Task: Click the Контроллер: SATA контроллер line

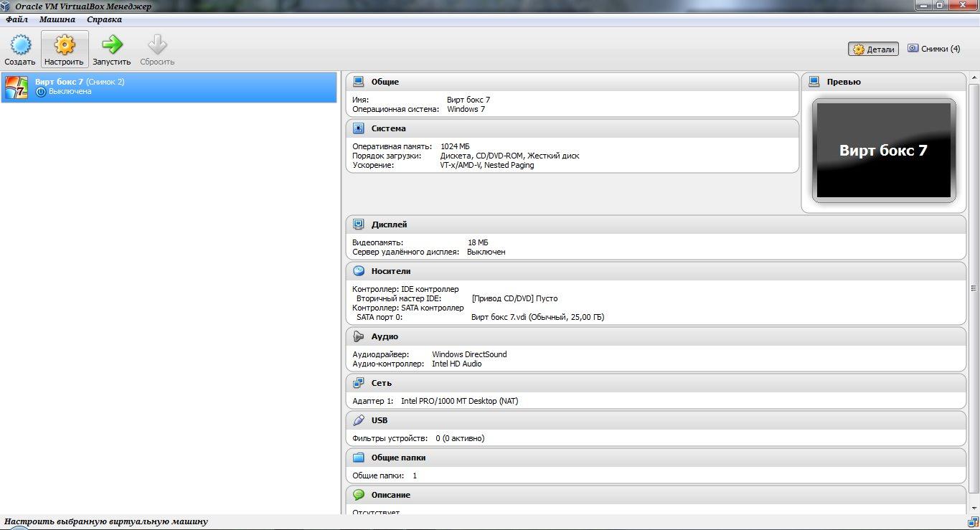Action: [408, 308]
